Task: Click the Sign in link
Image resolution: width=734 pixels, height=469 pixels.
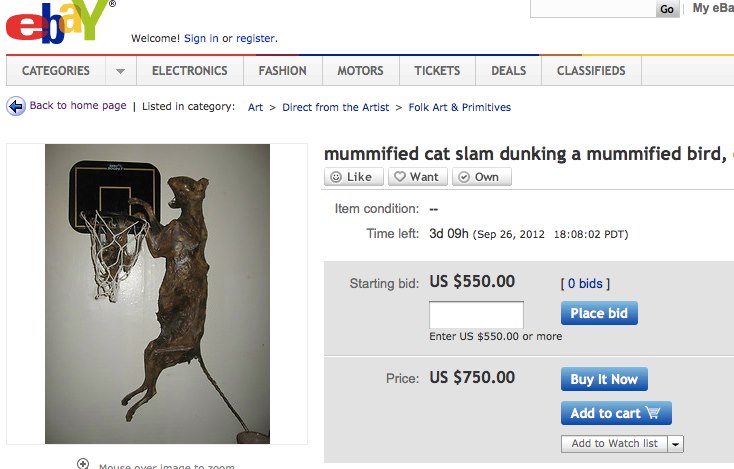Action: (x=201, y=38)
